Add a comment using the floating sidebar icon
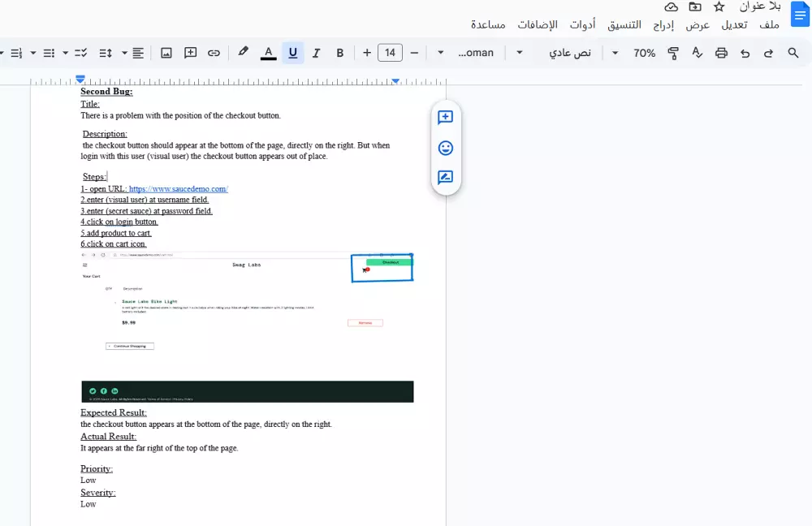This screenshot has height=526, width=812. [x=445, y=117]
